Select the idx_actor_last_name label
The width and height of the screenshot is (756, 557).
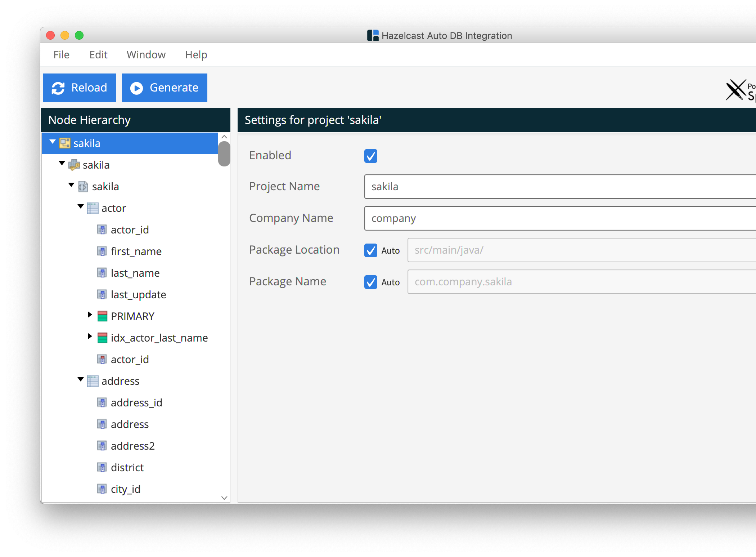pyautogui.click(x=159, y=338)
